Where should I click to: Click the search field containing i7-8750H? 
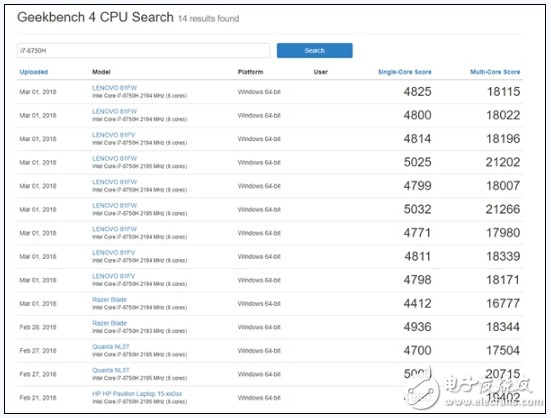[143, 51]
